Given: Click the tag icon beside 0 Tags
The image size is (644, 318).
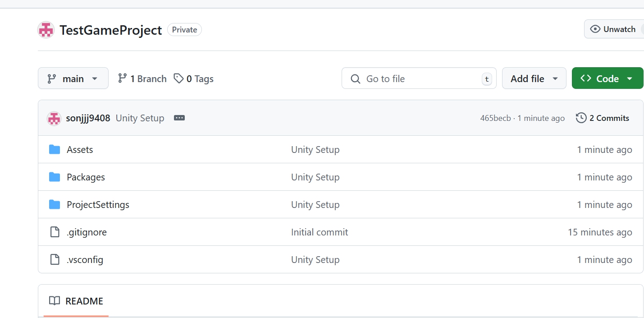Looking at the screenshot, I should [179, 78].
